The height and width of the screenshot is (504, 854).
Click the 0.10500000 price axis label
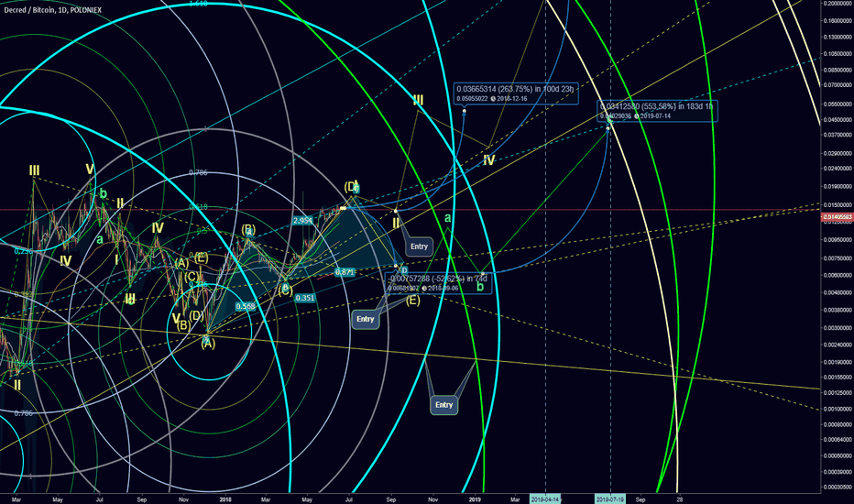click(x=838, y=54)
